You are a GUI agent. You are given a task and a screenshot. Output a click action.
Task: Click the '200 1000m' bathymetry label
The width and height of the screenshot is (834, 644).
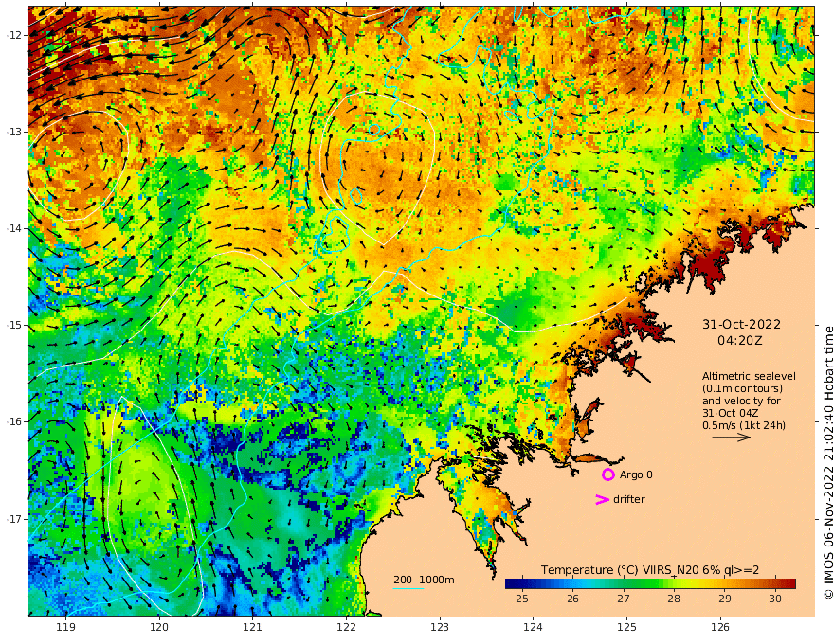click(x=424, y=580)
